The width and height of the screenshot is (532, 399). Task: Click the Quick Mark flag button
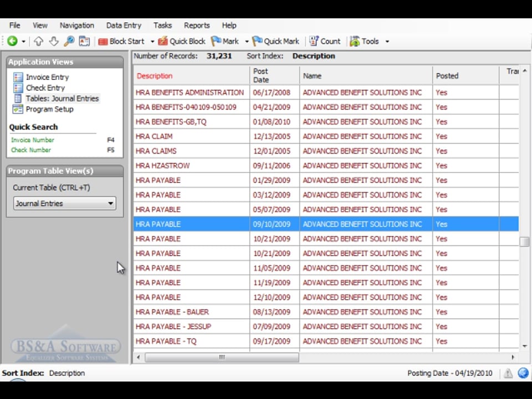[x=275, y=41]
